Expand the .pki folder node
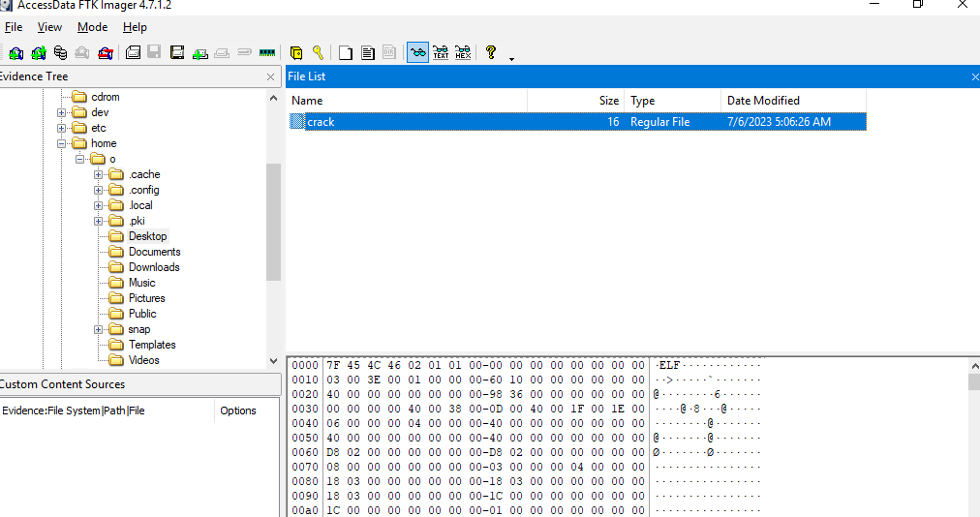Viewport: 980px width, 517px height. point(98,222)
